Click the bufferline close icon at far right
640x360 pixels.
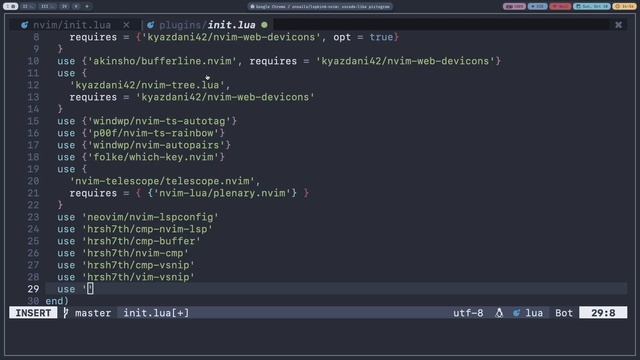pos(619,25)
